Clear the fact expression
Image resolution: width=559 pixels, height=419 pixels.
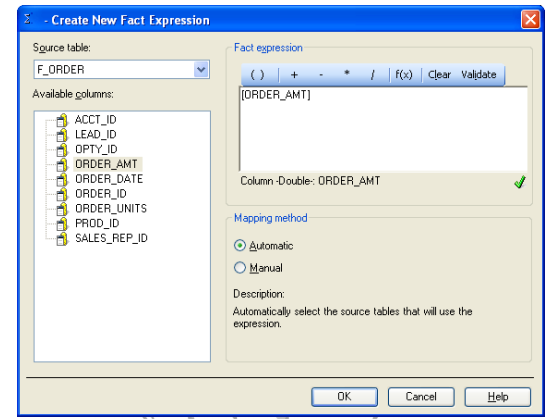pyautogui.click(x=439, y=75)
